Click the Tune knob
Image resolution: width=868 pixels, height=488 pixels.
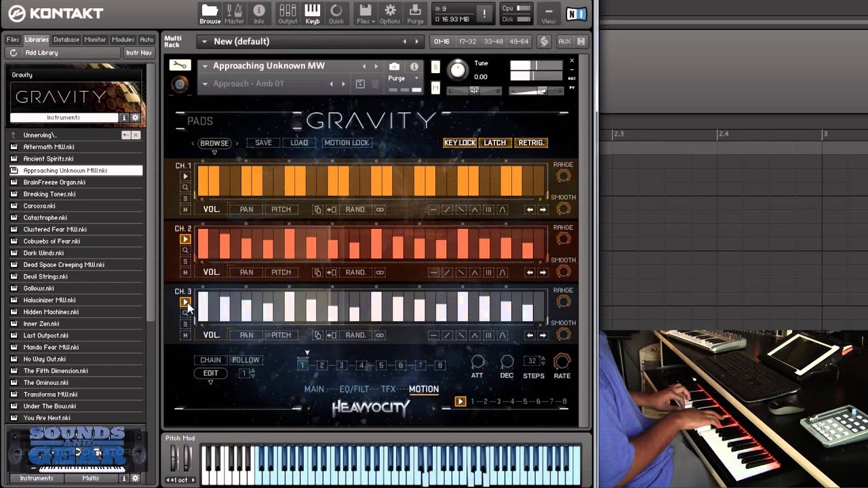click(458, 69)
